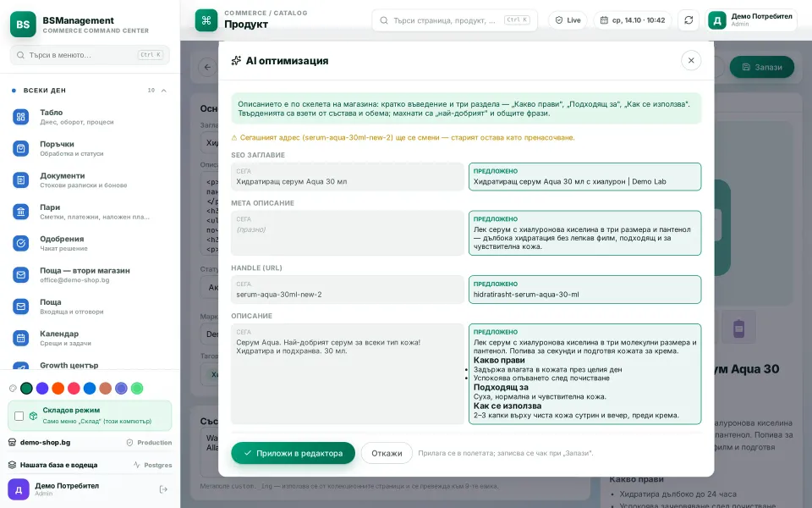This screenshot has width=812, height=508.
Task: Close the AI оптимизация dialog
Action: pyautogui.click(x=691, y=61)
